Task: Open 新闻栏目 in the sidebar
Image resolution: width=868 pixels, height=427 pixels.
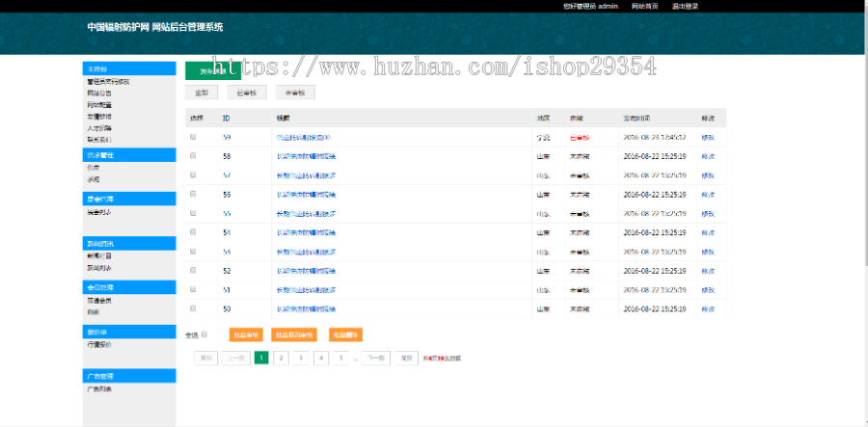Action: pos(99,256)
